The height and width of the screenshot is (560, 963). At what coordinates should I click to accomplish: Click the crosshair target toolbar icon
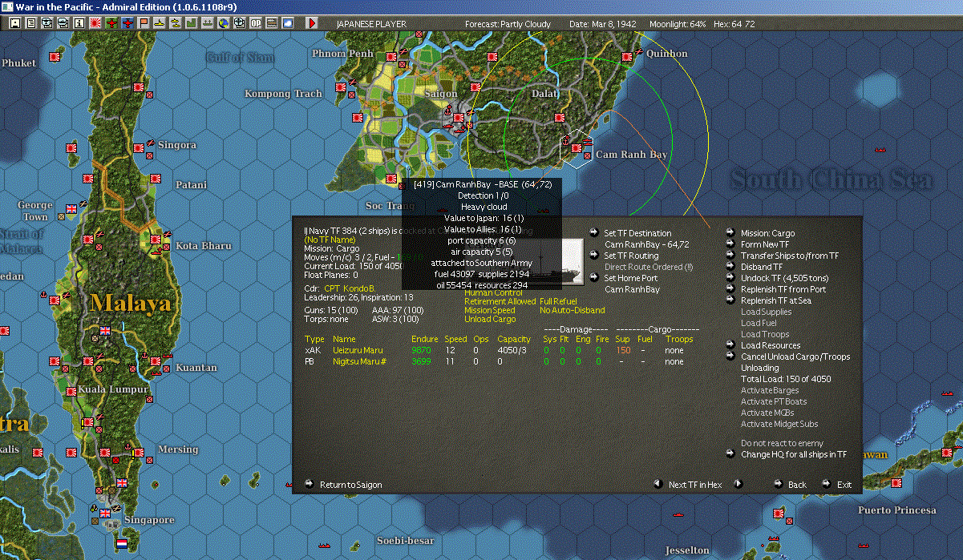point(240,23)
